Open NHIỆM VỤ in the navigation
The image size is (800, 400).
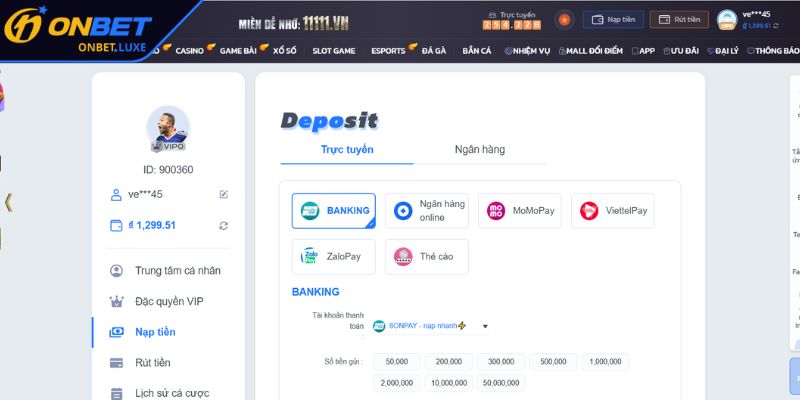coord(528,51)
